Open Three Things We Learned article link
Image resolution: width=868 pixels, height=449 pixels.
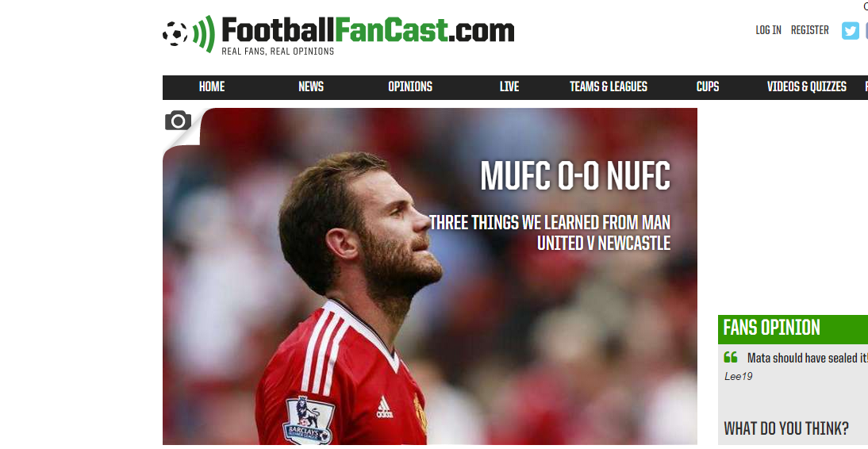coord(550,232)
